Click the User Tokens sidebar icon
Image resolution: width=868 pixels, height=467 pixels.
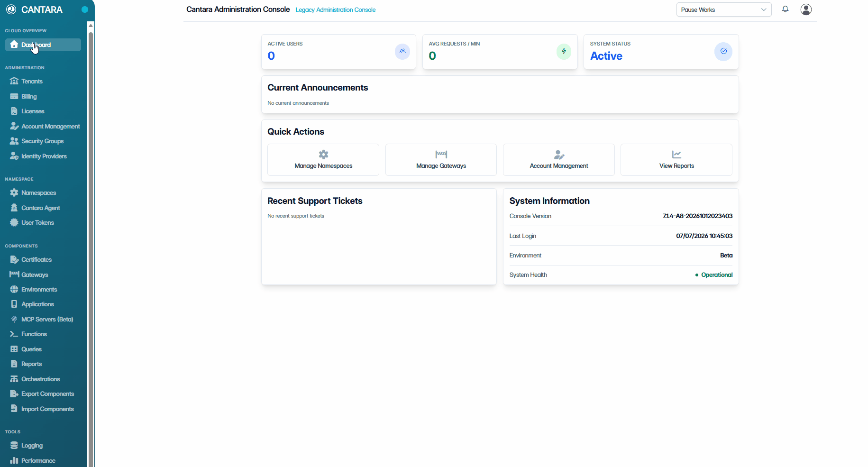[x=14, y=222]
